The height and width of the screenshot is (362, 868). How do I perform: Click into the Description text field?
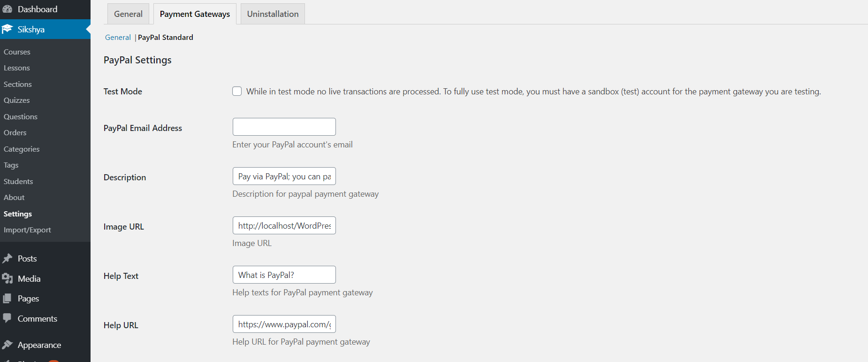coord(284,176)
